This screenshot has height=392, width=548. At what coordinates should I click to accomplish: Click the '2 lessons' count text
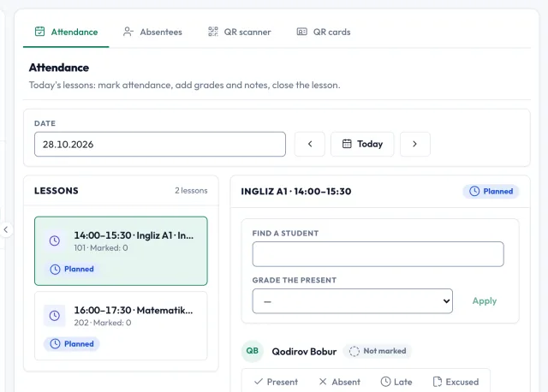point(191,190)
